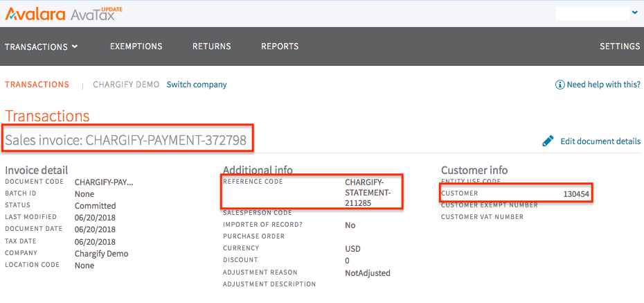Click the SALESPERSON CODE label
The height and width of the screenshot is (303, 644).
point(258,213)
